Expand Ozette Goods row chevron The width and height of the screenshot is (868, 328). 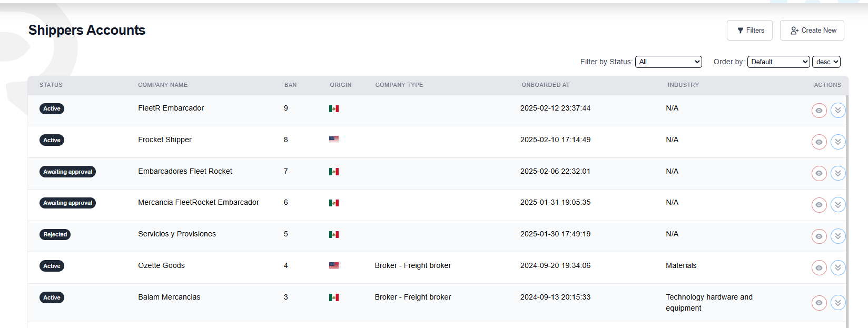(838, 268)
